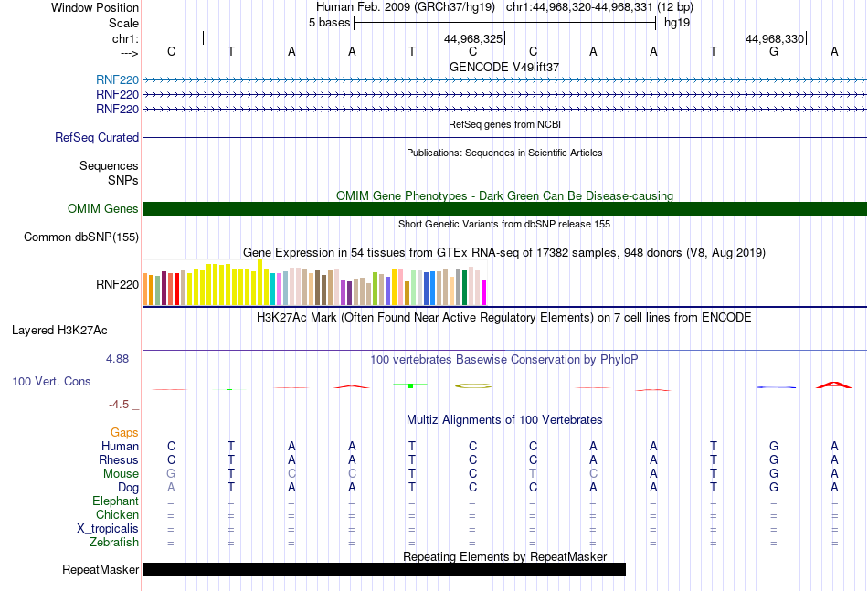Select the Zebrafish alignment row label
The image size is (868, 591).
click(x=114, y=543)
